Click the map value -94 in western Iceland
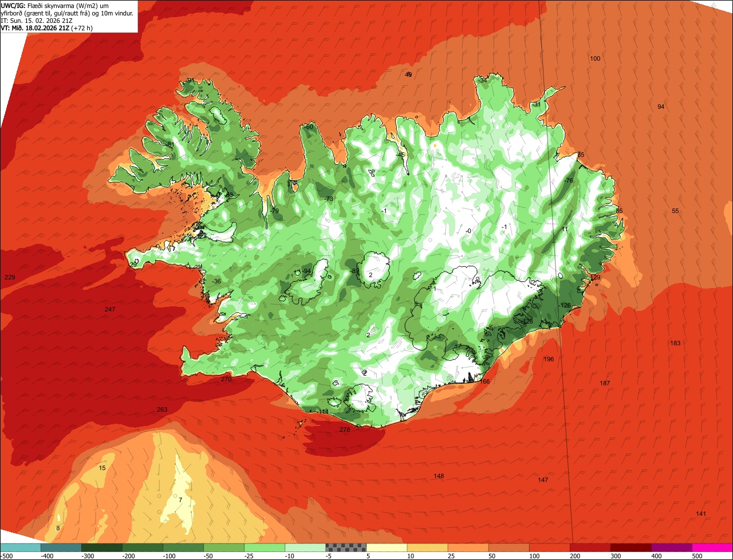733x560 pixels. point(306,271)
